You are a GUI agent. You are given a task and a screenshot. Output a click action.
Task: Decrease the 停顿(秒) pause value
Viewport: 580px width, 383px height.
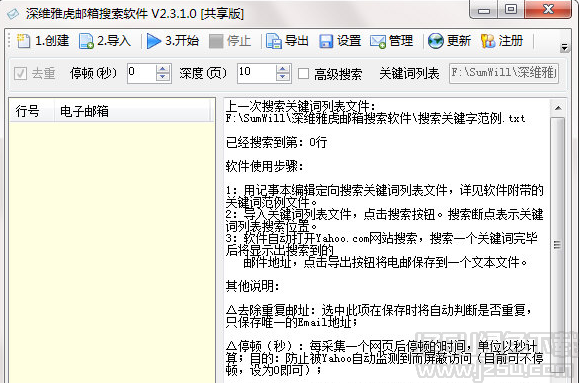point(162,78)
